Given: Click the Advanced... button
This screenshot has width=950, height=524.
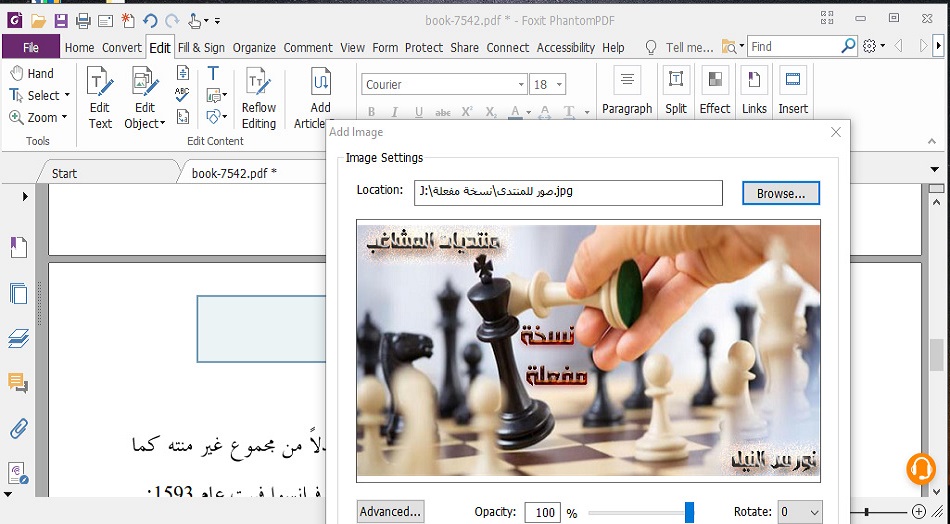Looking at the screenshot, I should [390, 512].
